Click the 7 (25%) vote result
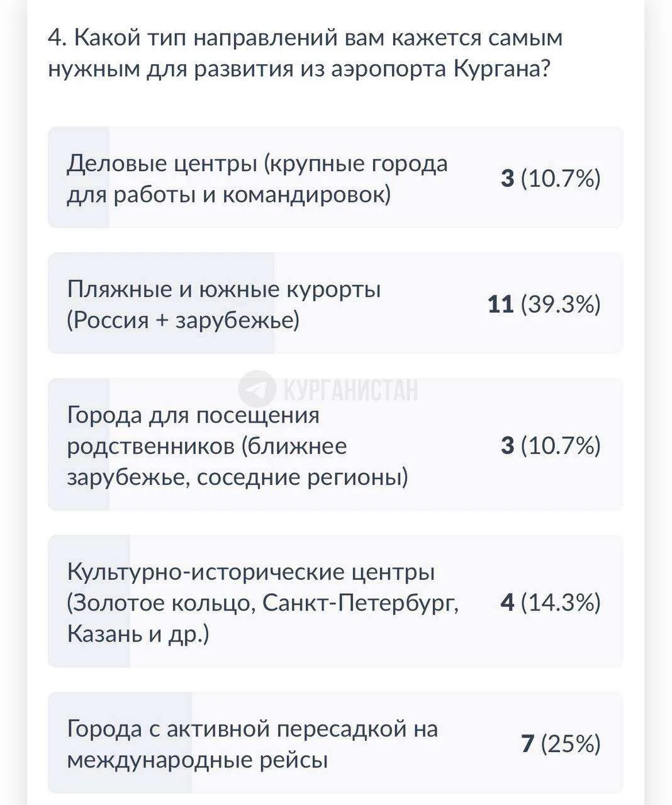 561,744
